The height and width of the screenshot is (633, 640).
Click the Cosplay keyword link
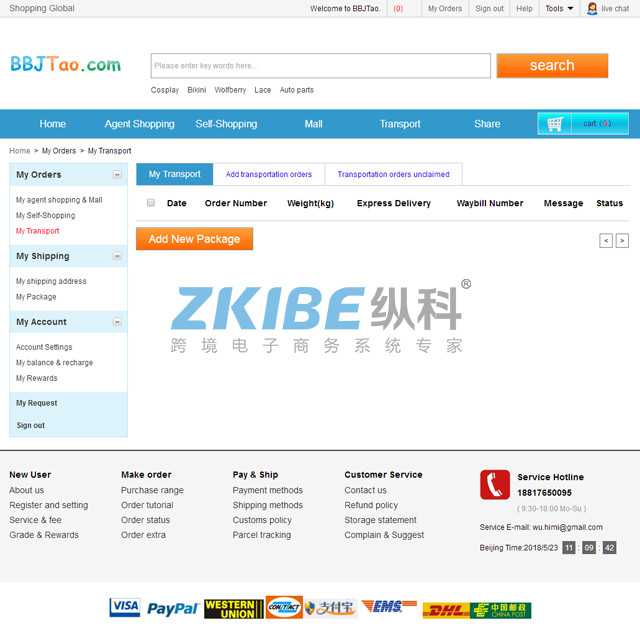165,90
